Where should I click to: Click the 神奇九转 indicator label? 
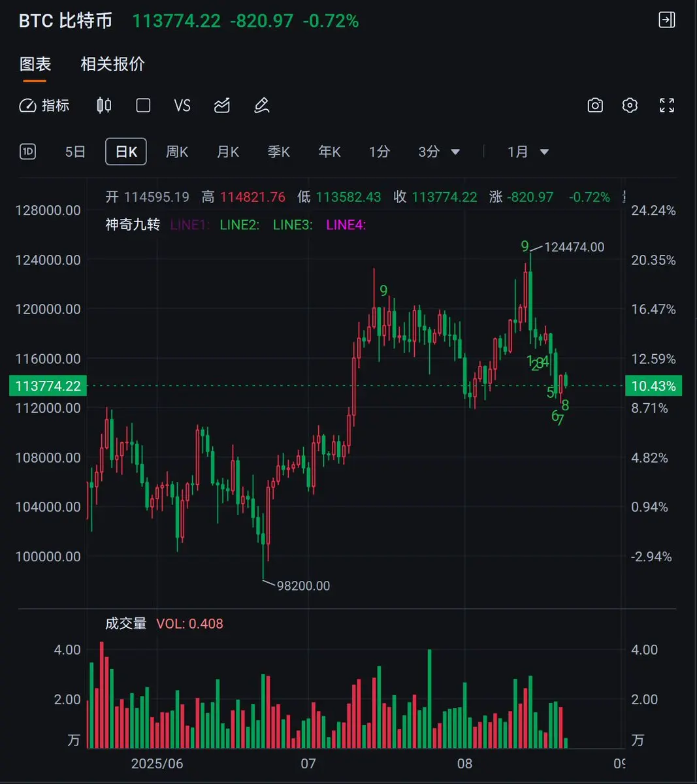click(133, 225)
